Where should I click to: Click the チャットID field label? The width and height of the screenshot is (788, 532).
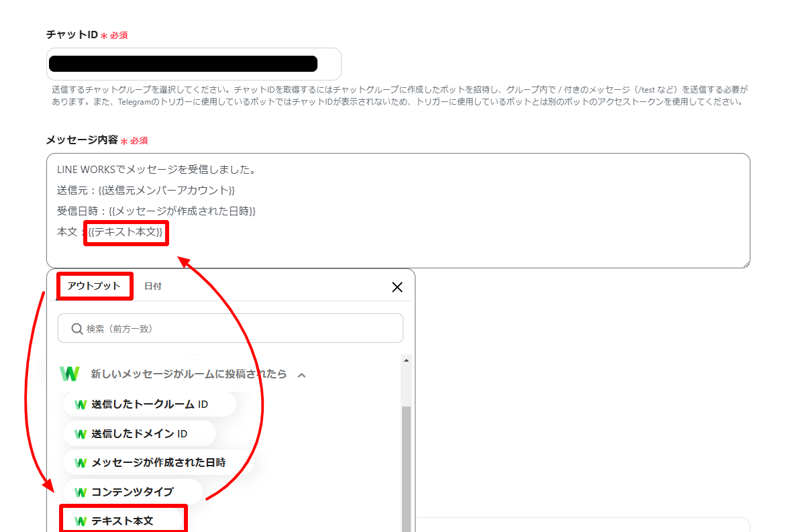[72, 35]
